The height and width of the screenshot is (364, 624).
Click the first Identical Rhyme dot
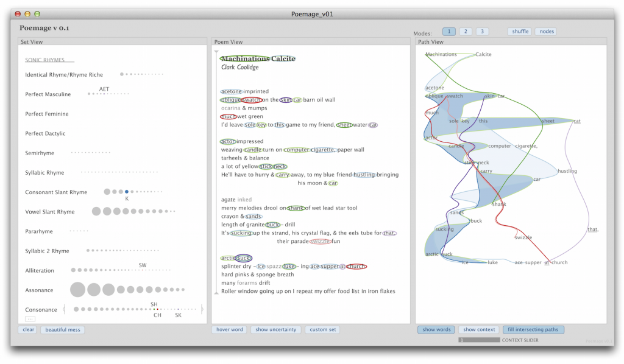(x=122, y=74)
